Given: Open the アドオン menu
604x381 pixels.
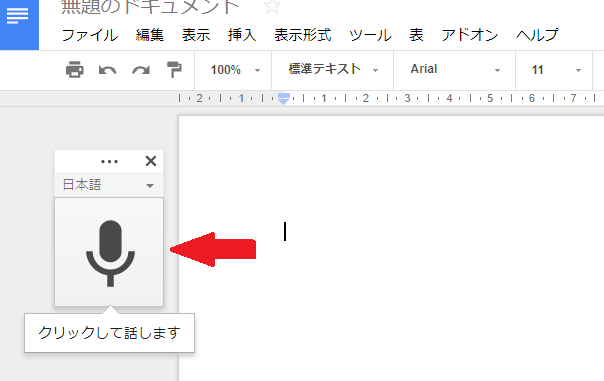Looking at the screenshot, I should click(x=470, y=35).
